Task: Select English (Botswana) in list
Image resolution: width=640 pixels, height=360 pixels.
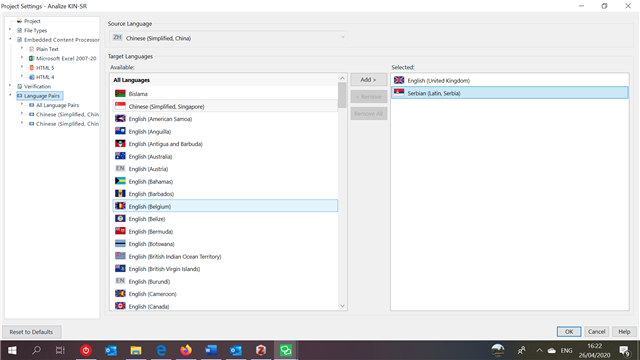Action: [x=225, y=244]
